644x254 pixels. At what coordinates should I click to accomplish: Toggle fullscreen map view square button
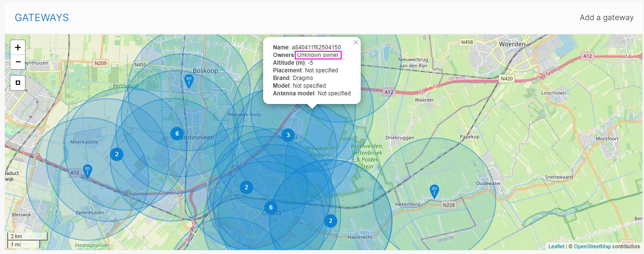click(x=18, y=82)
